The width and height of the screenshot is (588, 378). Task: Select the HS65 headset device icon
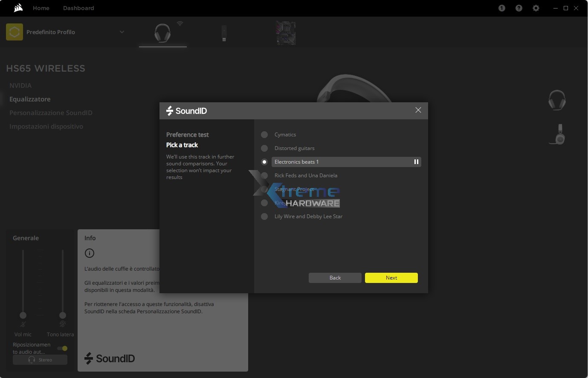point(162,33)
